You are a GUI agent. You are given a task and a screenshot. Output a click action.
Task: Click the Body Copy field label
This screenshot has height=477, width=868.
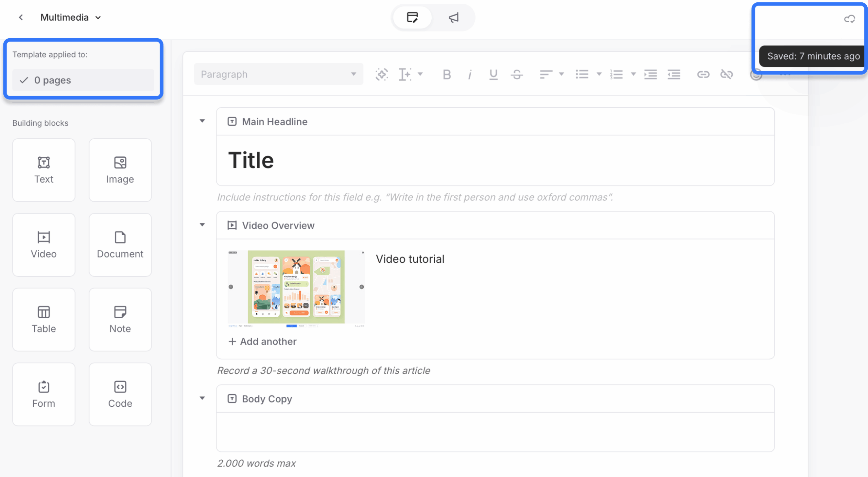tap(267, 399)
